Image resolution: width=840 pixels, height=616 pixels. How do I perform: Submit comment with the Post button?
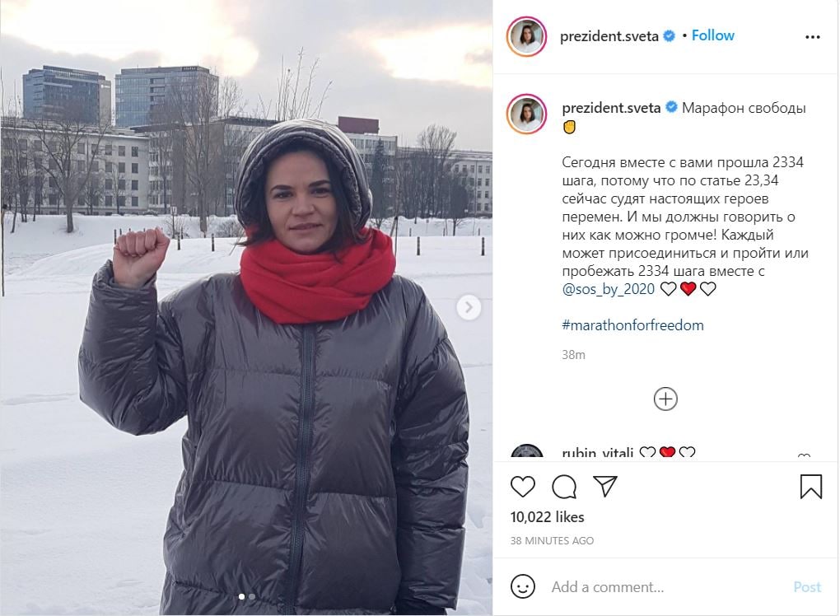tap(807, 587)
